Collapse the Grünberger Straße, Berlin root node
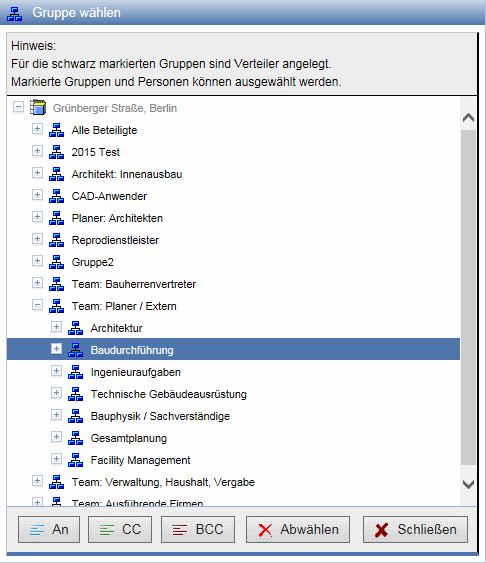 [x=18, y=107]
